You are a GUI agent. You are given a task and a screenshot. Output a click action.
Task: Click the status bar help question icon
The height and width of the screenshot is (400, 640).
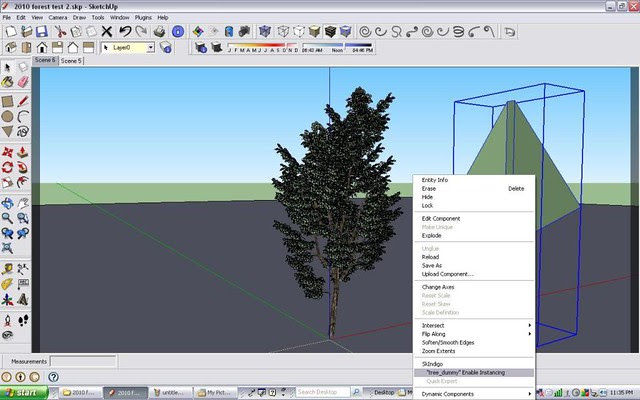[x=53, y=377]
